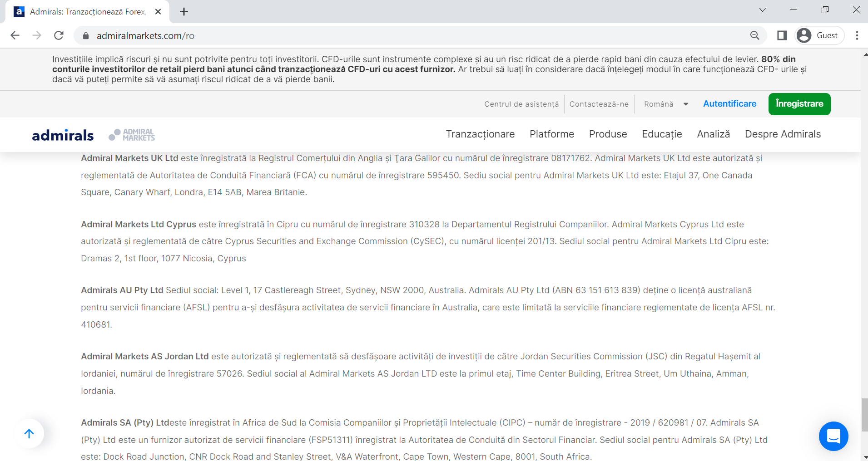
Task: Open the blue chat support bubble
Action: [x=833, y=436]
